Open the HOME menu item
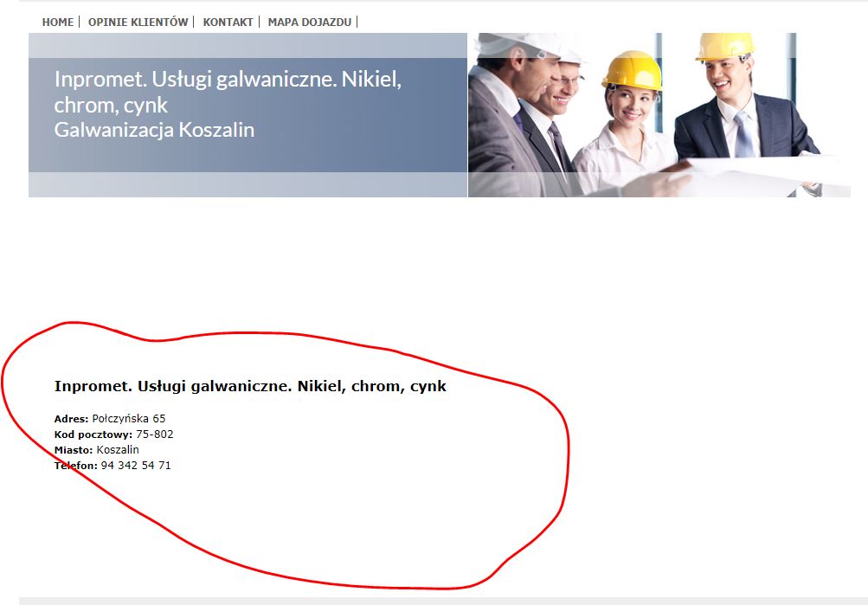The width and height of the screenshot is (868, 605). tap(58, 22)
